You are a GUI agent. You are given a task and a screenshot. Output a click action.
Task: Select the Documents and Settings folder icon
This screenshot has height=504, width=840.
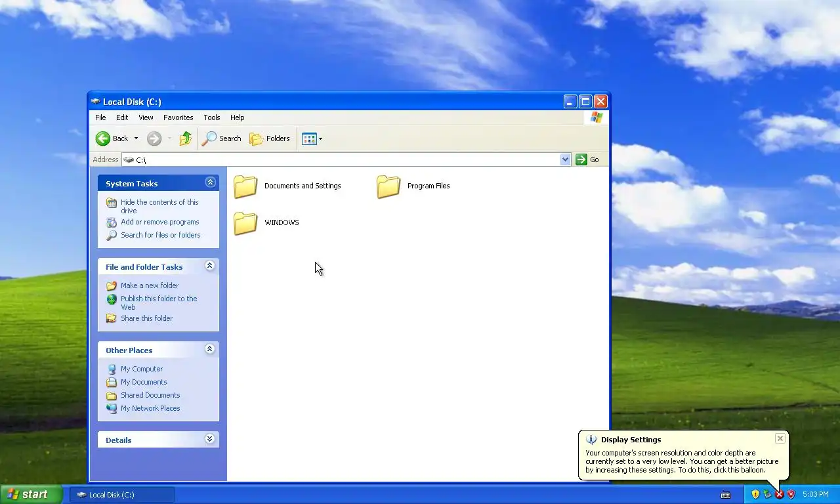pyautogui.click(x=245, y=186)
